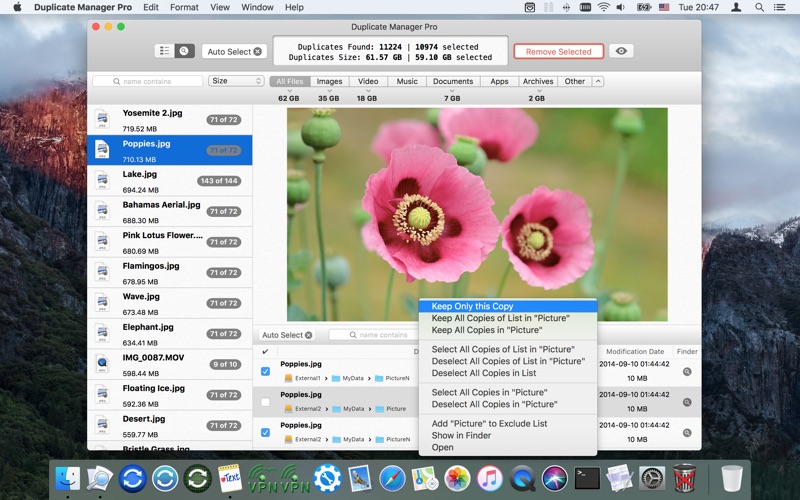Open the Size sort dropdown
This screenshot has height=500, width=800.
[x=236, y=81]
